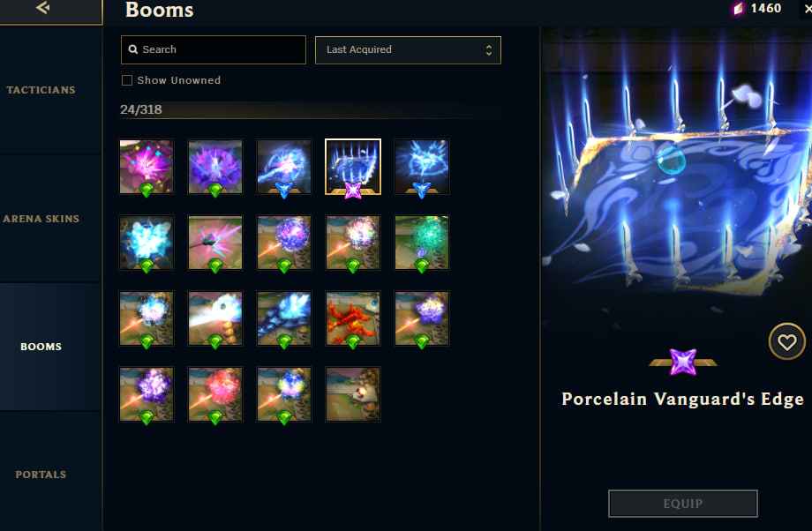Favorite this boom with the heart icon
The image size is (812, 531).
coord(786,341)
